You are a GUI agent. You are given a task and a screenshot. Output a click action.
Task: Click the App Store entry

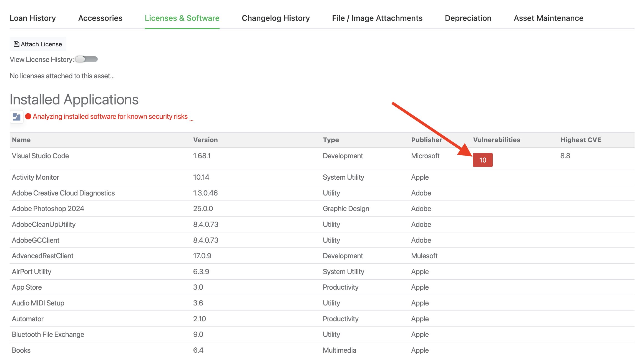pos(27,287)
